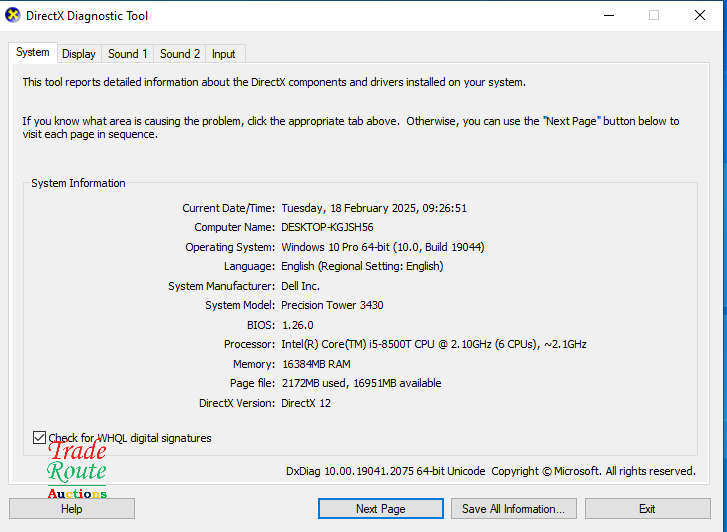Click the 16384MB RAM memory value
The image size is (727, 532).
[x=316, y=364]
